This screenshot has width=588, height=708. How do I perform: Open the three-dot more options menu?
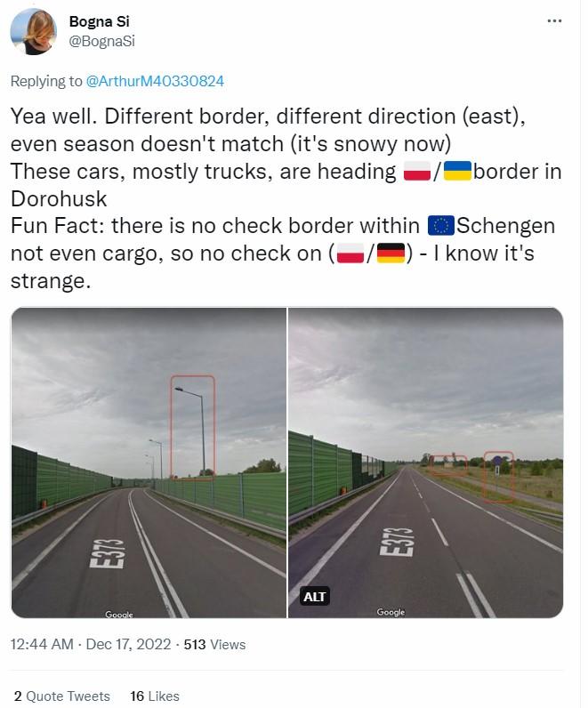(x=554, y=20)
